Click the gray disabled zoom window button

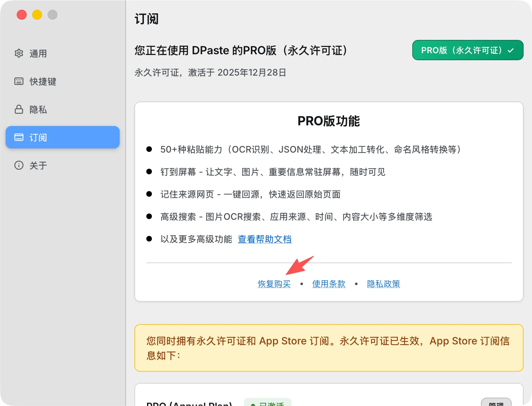pyautogui.click(x=52, y=15)
